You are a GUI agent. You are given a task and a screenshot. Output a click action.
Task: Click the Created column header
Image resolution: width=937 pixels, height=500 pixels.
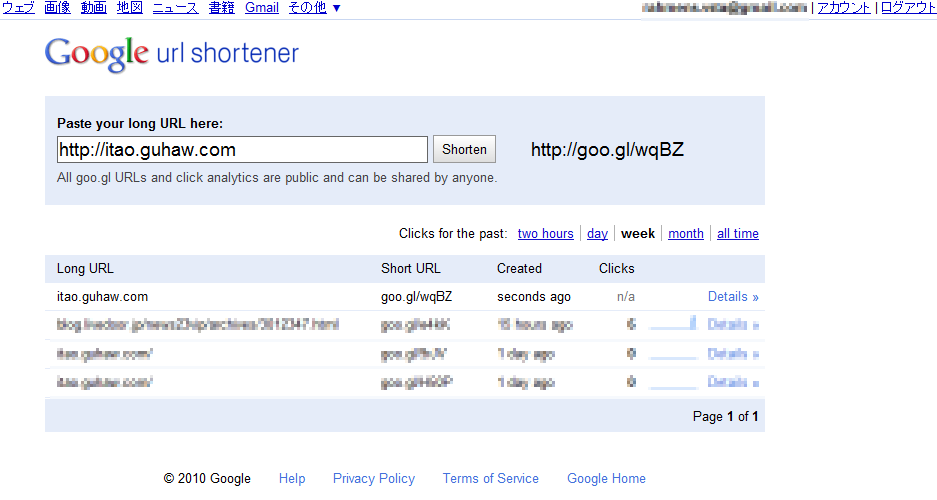coord(519,269)
